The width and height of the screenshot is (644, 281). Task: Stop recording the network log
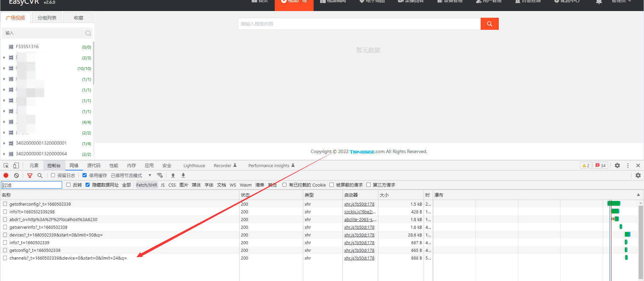tap(6, 175)
